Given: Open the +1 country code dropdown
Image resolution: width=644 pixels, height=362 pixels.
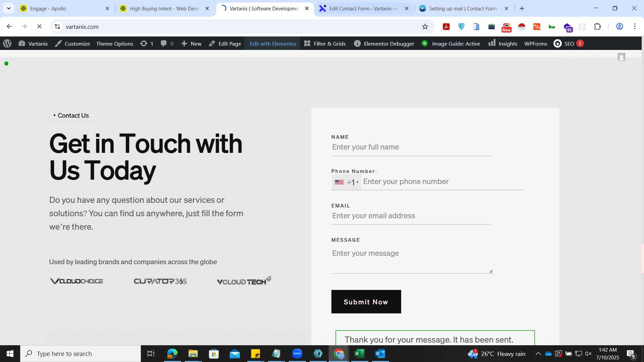Looking at the screenshot, I should click(346, 182).
